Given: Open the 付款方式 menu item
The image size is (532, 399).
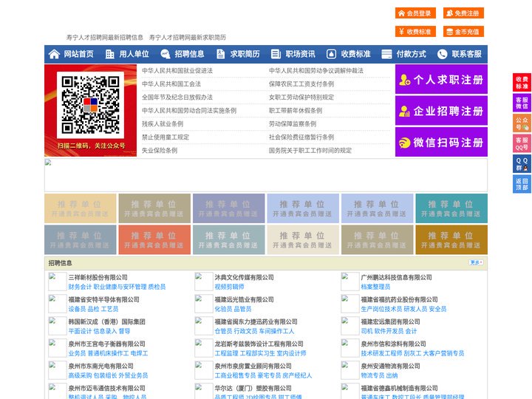Looking at the screenshot, I should (x=412, y=54).
